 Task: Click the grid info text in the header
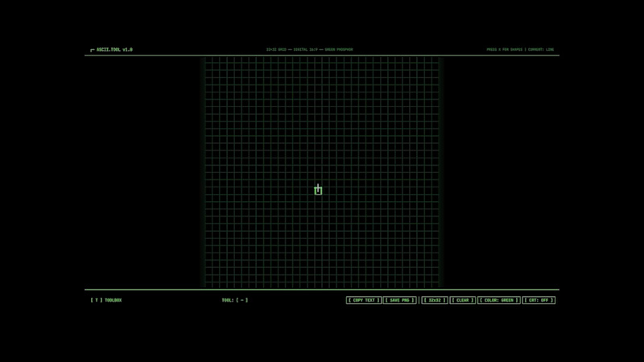coord(309,50)
